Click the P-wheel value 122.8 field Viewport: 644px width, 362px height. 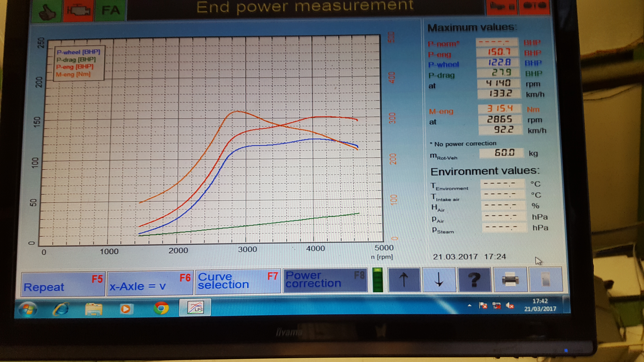(x=498, y=63)
